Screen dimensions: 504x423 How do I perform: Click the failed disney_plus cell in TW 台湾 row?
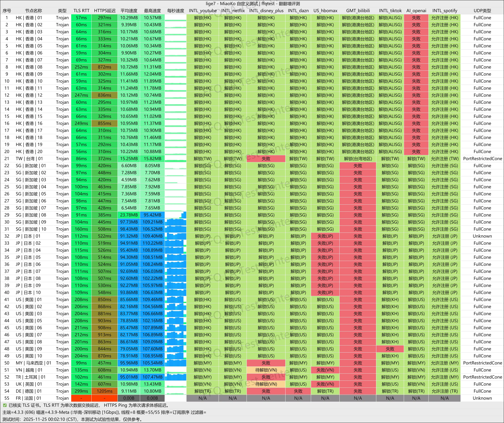click(x=266, y=159)
